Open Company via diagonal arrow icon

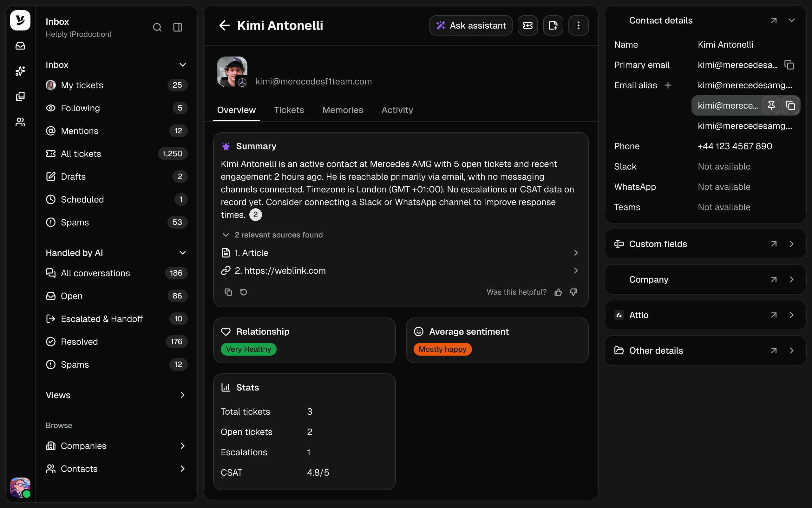pyautogui.click(x=774, y=279)
